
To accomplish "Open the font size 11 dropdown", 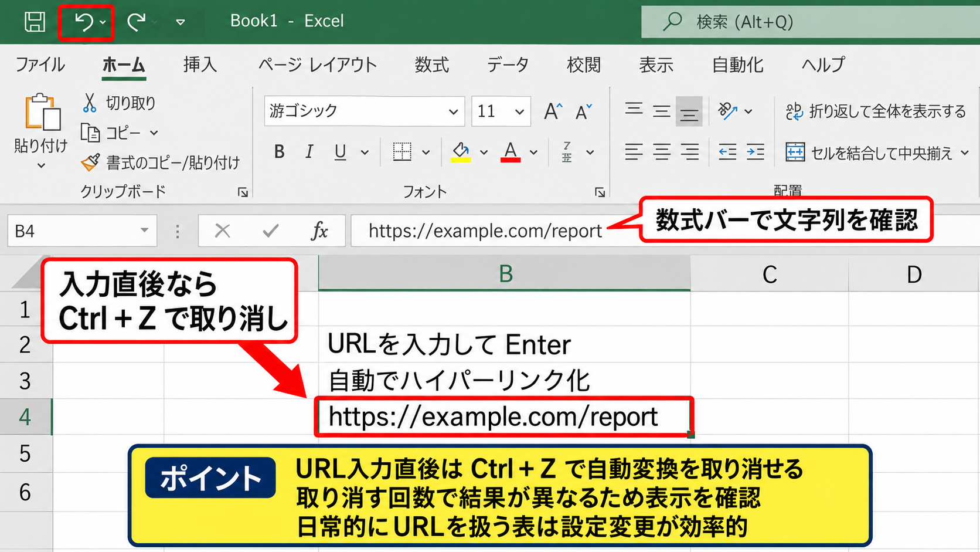I will point(519,111).
